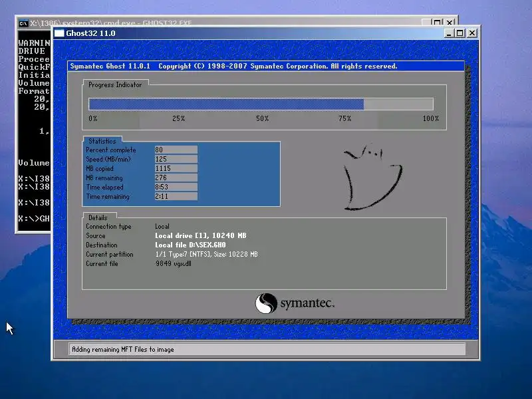This screenshot has height=399, width=532.
Task: Click the Details panel heading
Action: pyautogui.click(x=98, y=218)
